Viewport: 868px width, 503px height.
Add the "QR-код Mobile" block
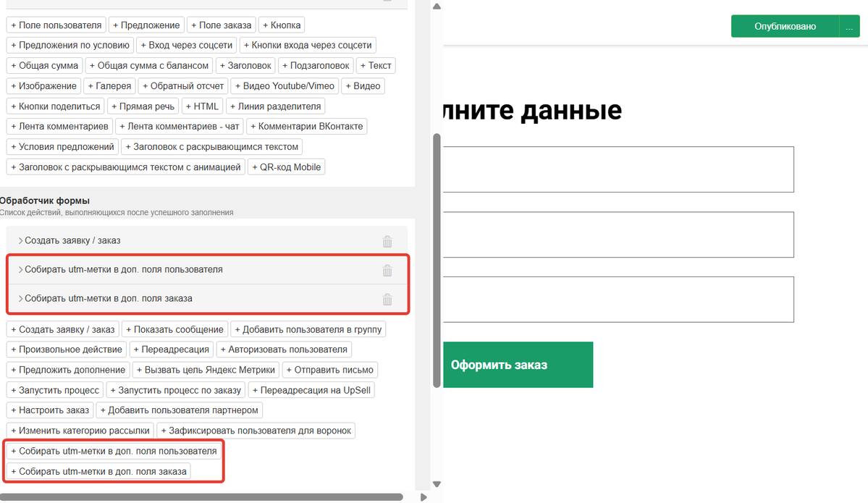(x=287, y=166)
